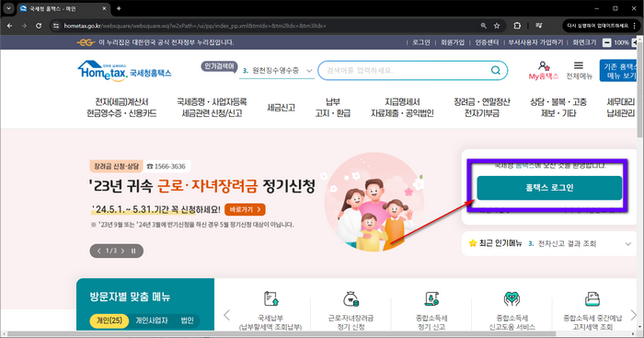The width and height of the screenshot is (644, 338).
Task: Open the 세금신고 menu
Action: [x=282, y=108]
